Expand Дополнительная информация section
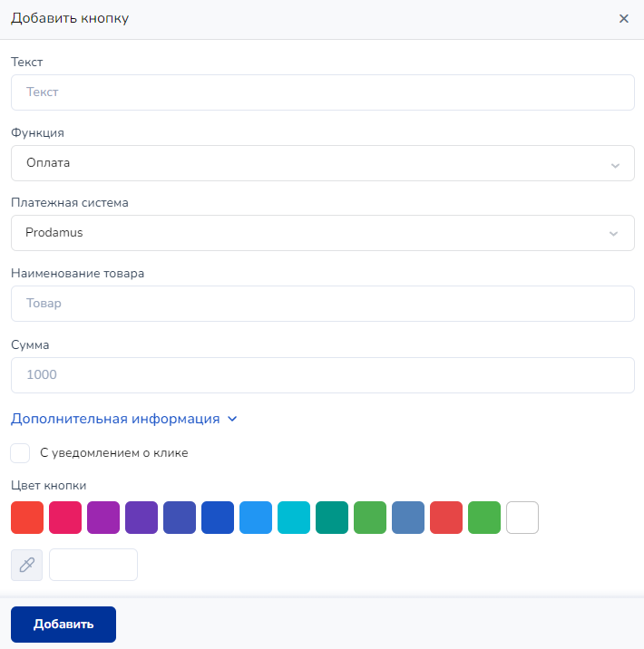 (123, 419)
